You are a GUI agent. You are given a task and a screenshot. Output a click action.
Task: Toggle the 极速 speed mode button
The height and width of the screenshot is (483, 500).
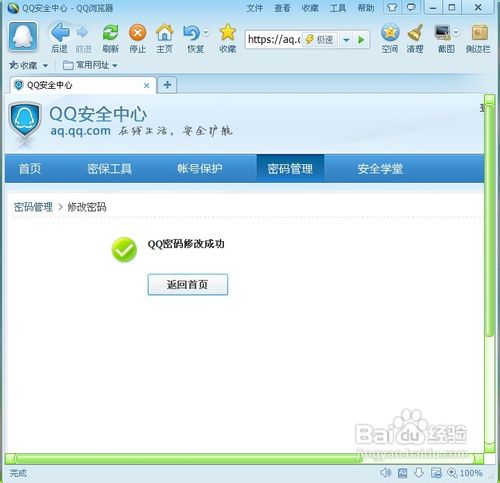point(319,40)
